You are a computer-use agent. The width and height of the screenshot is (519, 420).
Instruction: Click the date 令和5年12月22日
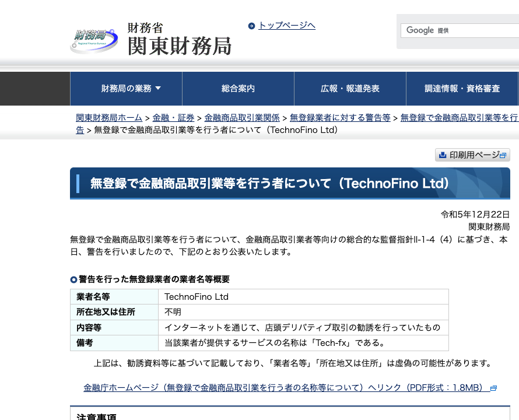(475, 215)
